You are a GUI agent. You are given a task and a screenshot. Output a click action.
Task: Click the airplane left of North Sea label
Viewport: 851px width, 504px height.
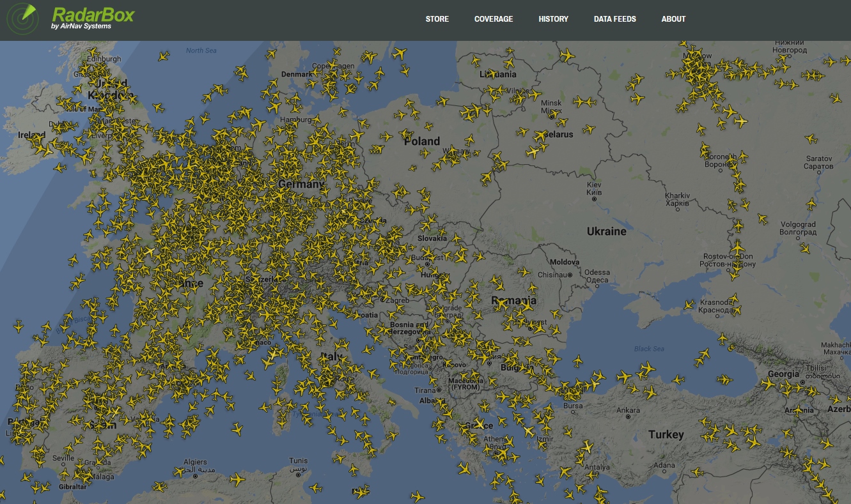click(x=164, y=56)
